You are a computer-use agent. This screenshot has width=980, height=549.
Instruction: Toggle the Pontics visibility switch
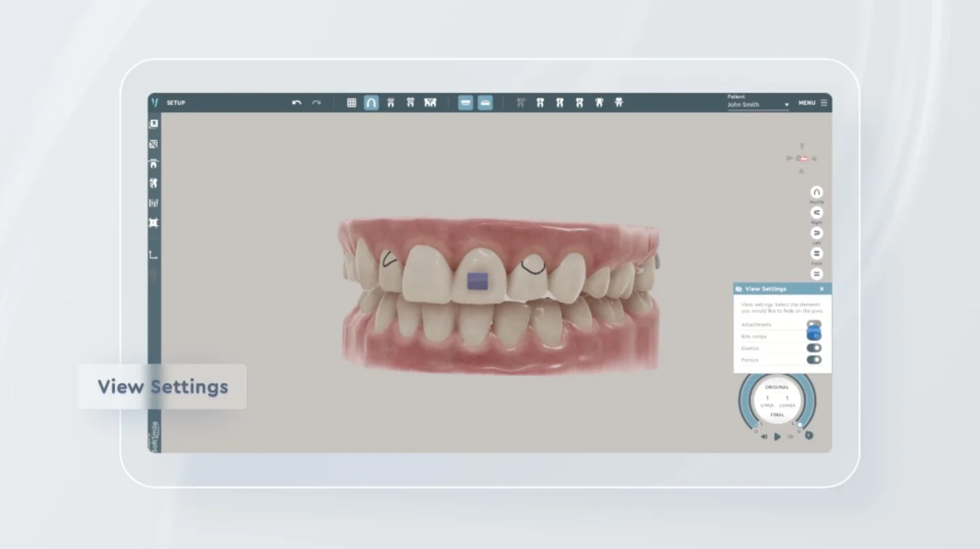814,360
